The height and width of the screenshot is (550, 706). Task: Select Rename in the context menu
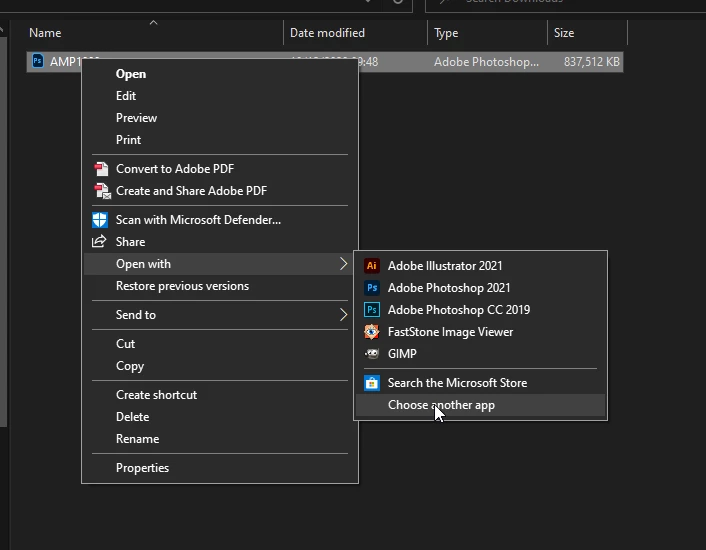[220, 439]
